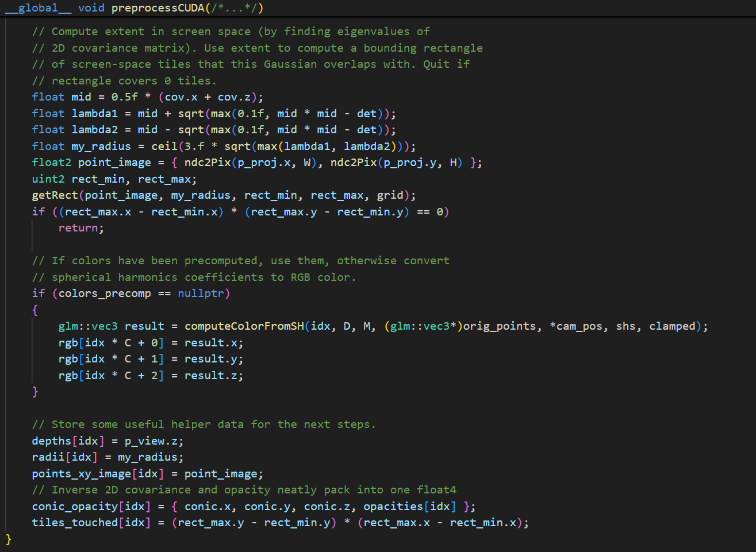
Task: Click "radii[idx]" assignment target
Action: coord(65,457)
